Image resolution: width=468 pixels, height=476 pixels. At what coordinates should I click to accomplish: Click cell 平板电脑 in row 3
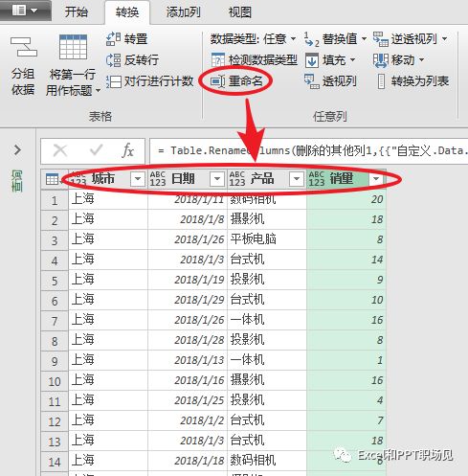pos(267,239)
